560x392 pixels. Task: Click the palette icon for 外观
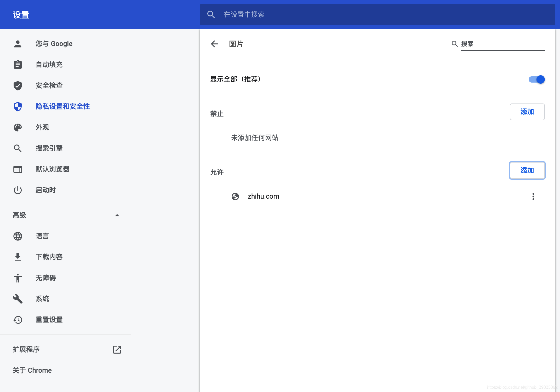click(18, 127)
